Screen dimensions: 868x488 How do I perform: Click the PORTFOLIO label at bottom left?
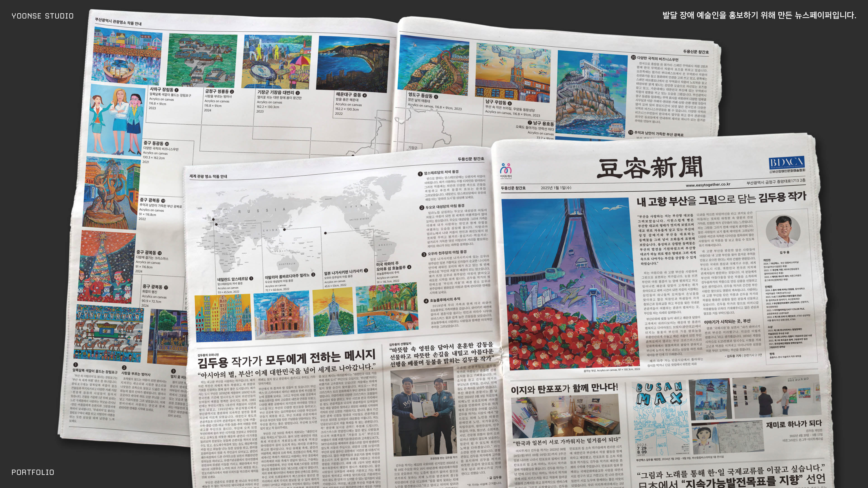click(x=33, y=472)
